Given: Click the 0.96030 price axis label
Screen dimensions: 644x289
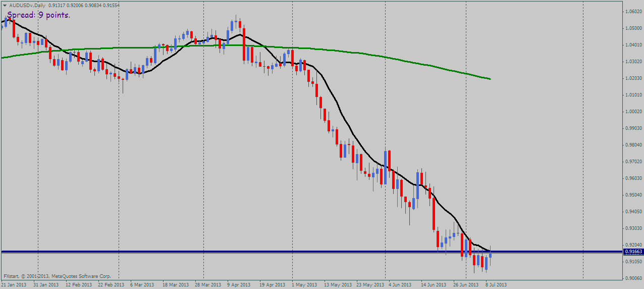Looking at the screenshot, I should (x=633, y=178).
